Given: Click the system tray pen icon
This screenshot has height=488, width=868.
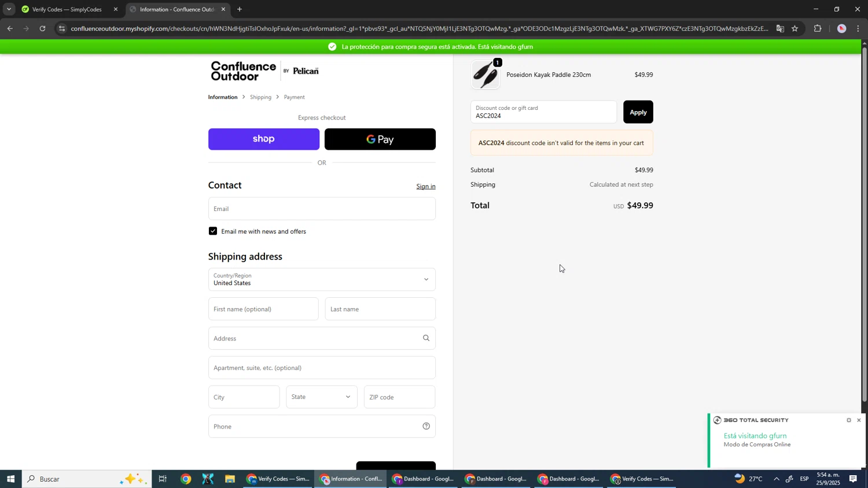Looking at the screenshot, I should (790, 479).
